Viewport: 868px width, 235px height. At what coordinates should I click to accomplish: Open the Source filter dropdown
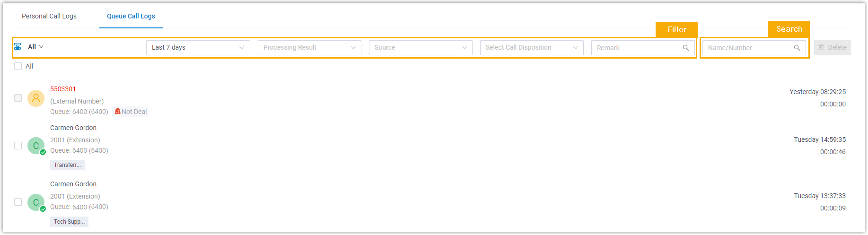[x=420, y=48]
